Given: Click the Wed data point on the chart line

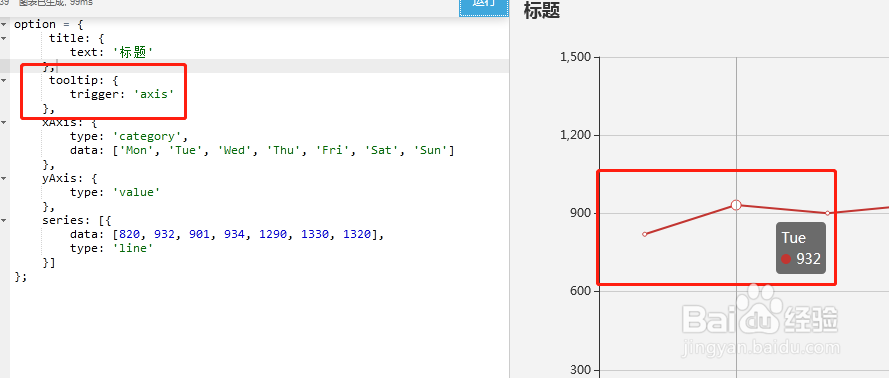Looking at the screenshot, I should tap(828, 213).
